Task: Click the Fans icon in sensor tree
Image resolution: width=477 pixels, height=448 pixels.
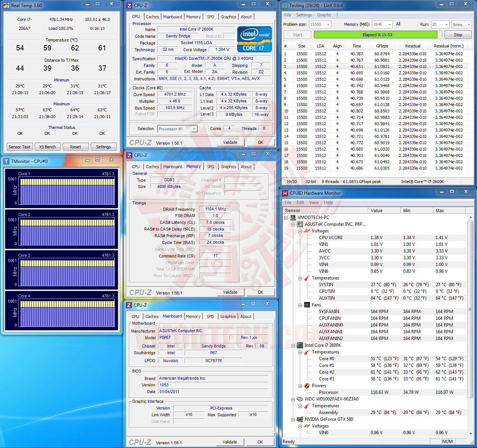Action: [307, 305]
